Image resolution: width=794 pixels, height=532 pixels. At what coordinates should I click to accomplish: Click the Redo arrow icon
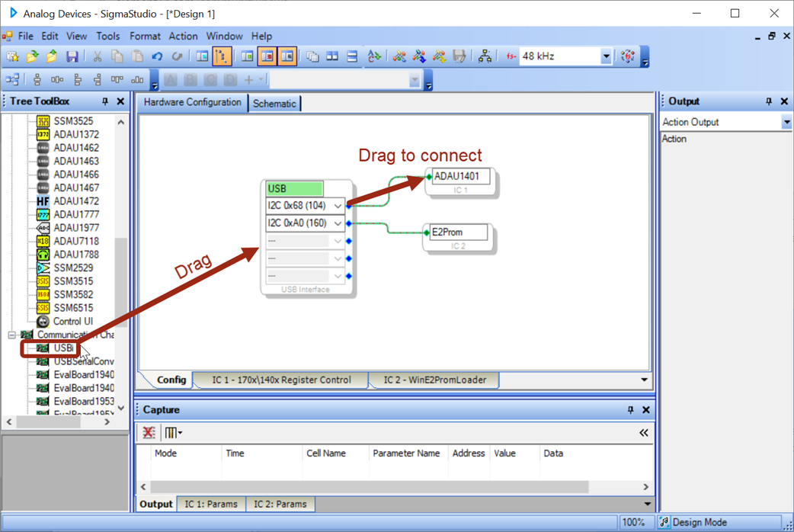177,56
